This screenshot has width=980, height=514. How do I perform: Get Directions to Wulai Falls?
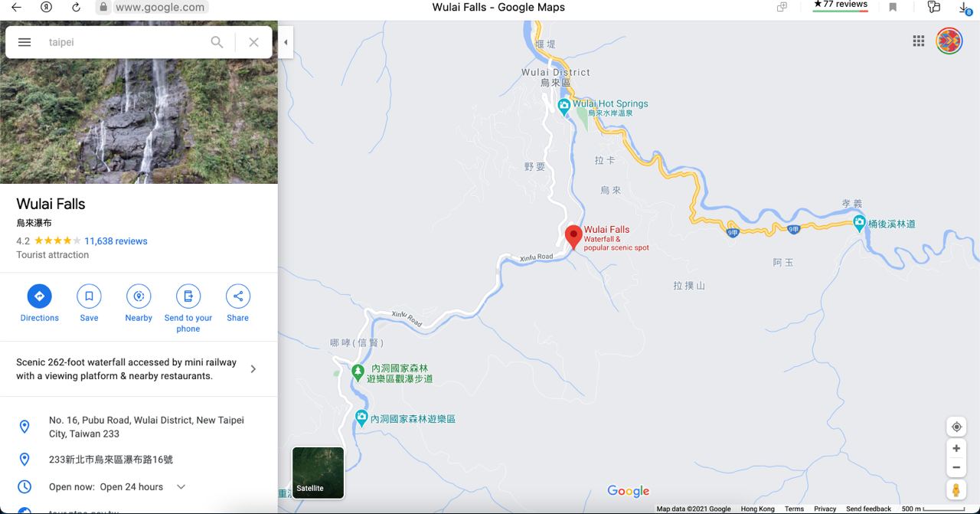pos(39,303)
